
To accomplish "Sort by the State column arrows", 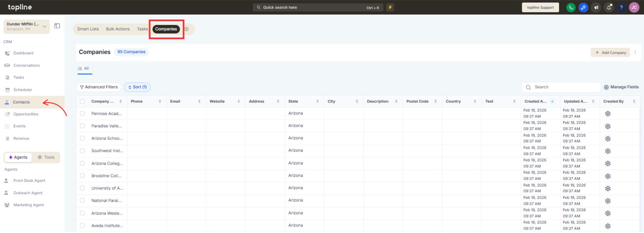I will coord(318,102).
